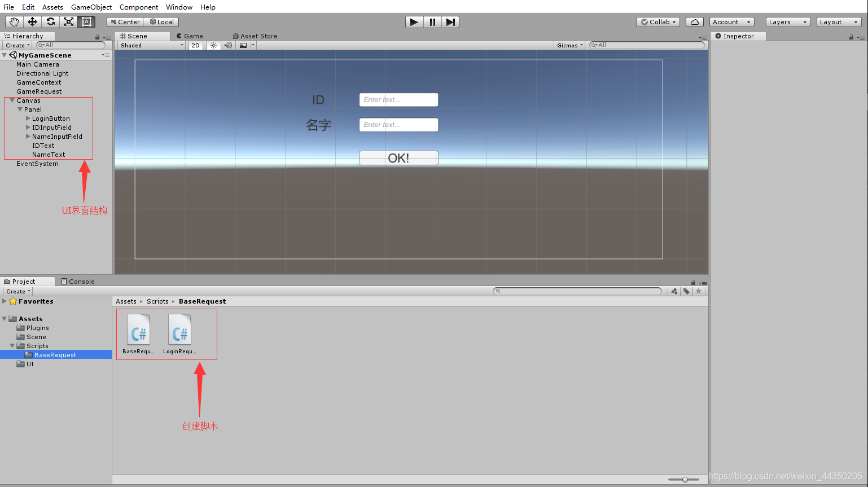Viewport: 868px width, 487px height.
Task: Open the GameObject menu
Action: [91, 7]
